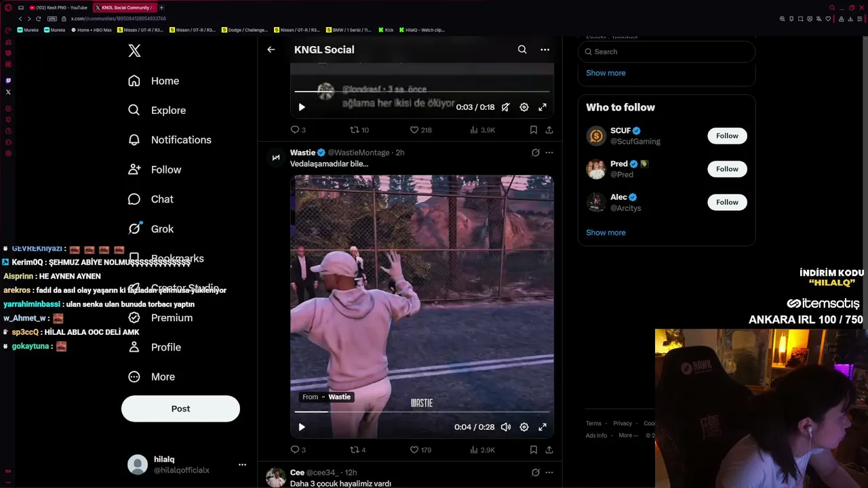Image resolution: width=868 pixels, height=488 pixels.
Task: Follow SCUF account
Action: point(727,136)
